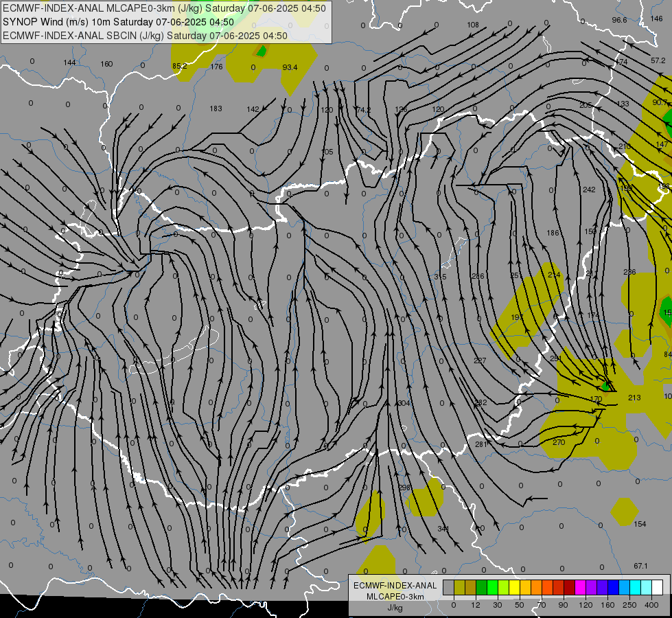This screenshot has width=672, height=618.
Task: Click the gray swatch in the MLCAPE legend
Action: click(449, 587)
